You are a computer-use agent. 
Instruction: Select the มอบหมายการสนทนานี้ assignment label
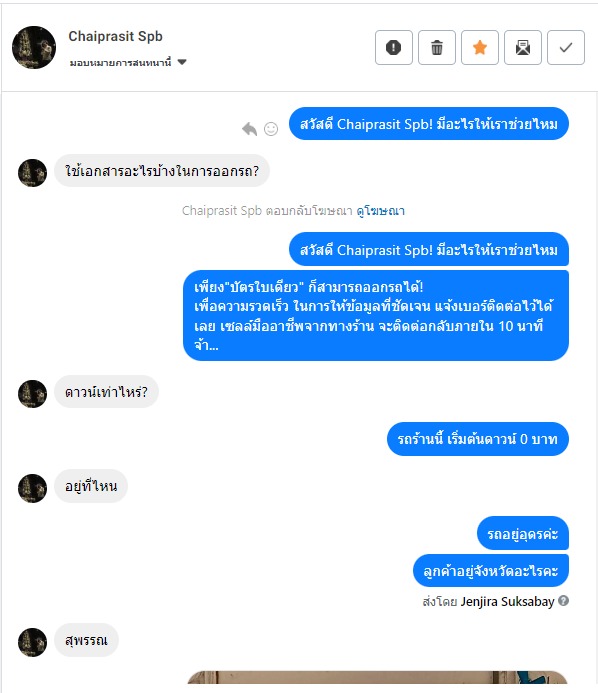click(x=120, y=62)
